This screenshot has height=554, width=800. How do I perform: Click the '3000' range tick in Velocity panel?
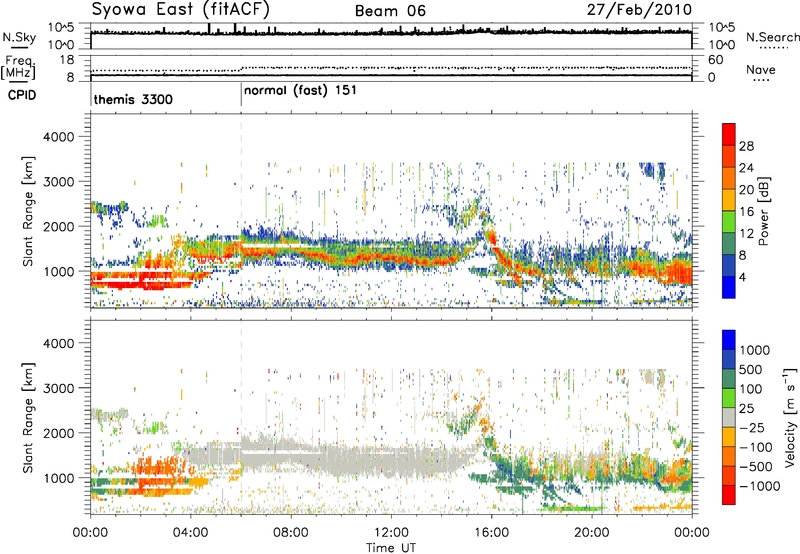(x=58, y=388)
